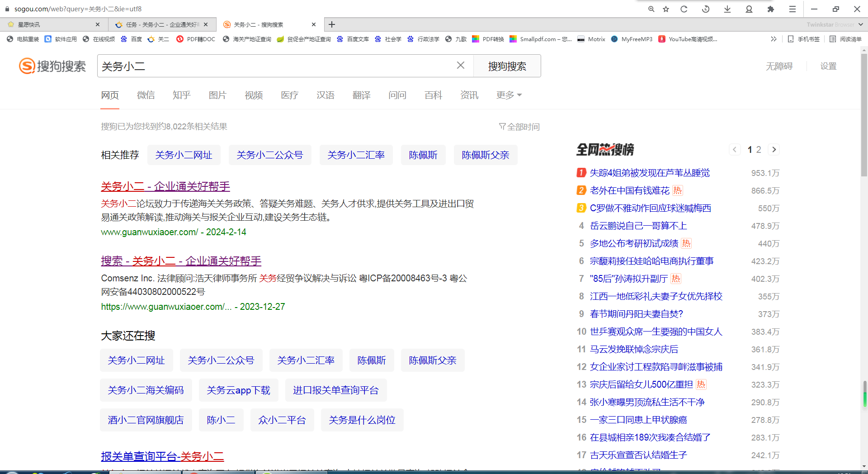This screenshot has height=474, width=868.
Task: Open the extensions puzzle icon
Action: tap(771, 9)
